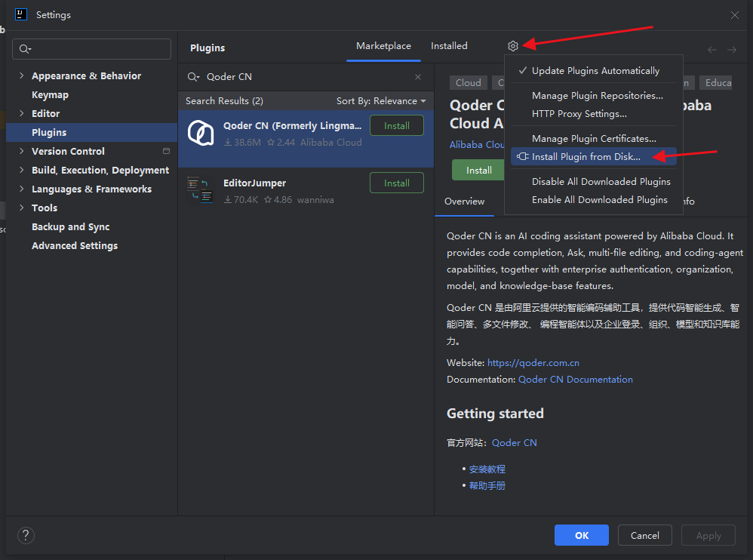Install the EditorJumper plugin
The image size is (753, 560).
[397, 183]
